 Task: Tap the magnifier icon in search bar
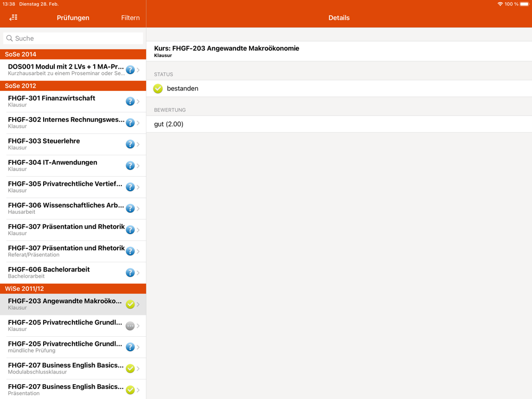(x=10, y=38)
